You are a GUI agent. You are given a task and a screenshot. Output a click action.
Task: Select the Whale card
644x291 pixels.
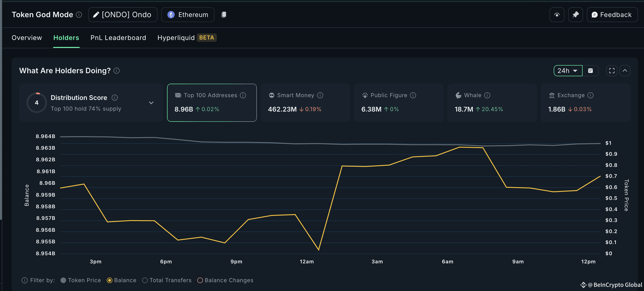click(492, 103)
